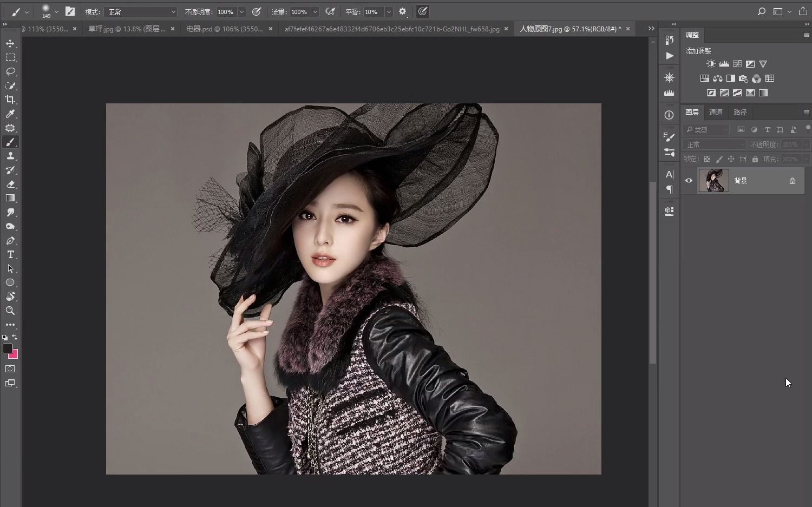
Task: Switch to the 草坪.jpg document tab
Action: pyautogui.click(x=127, y=29)
